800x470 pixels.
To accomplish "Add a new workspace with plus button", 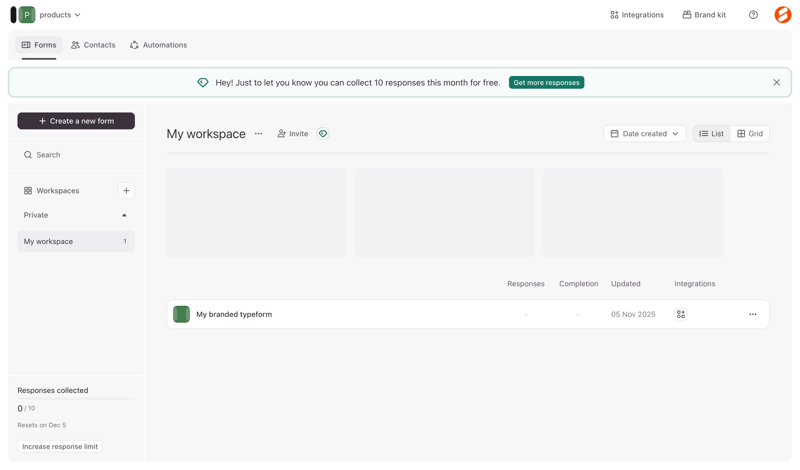I will (126, 191).
